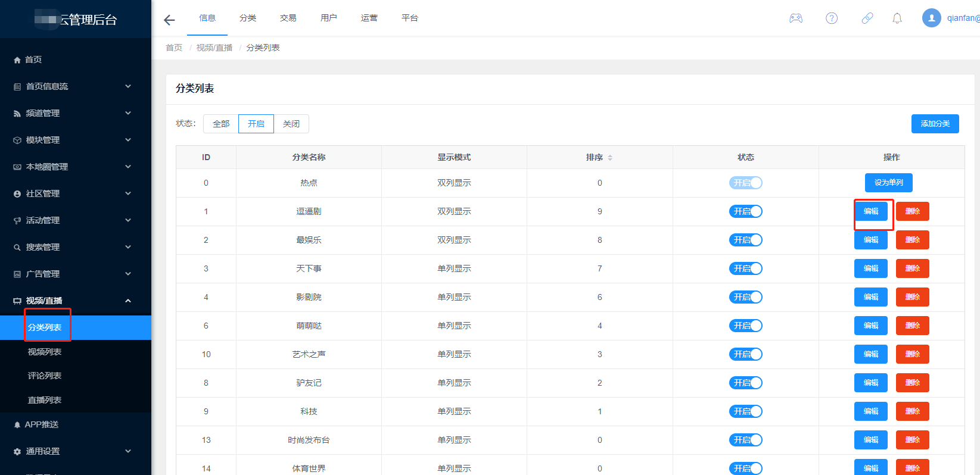
Task: Expand the 活动管理 menu chevron
Action: coord(128,220)
